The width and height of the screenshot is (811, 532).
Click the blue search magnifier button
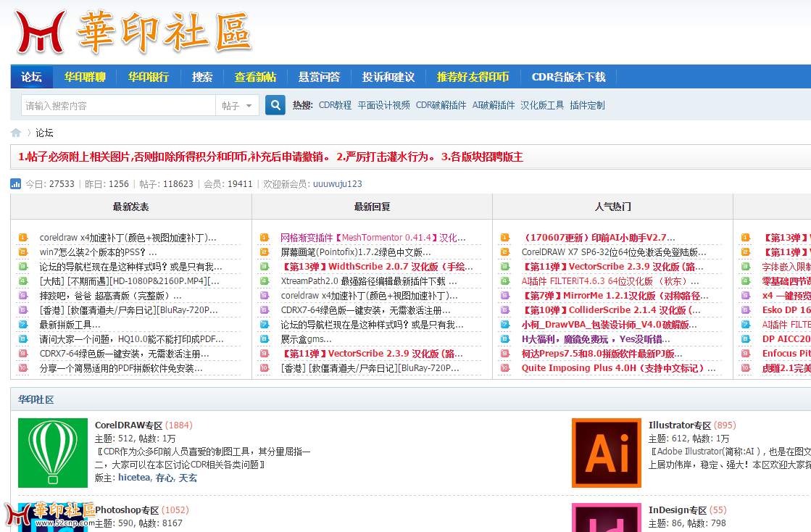click(275, 105)
